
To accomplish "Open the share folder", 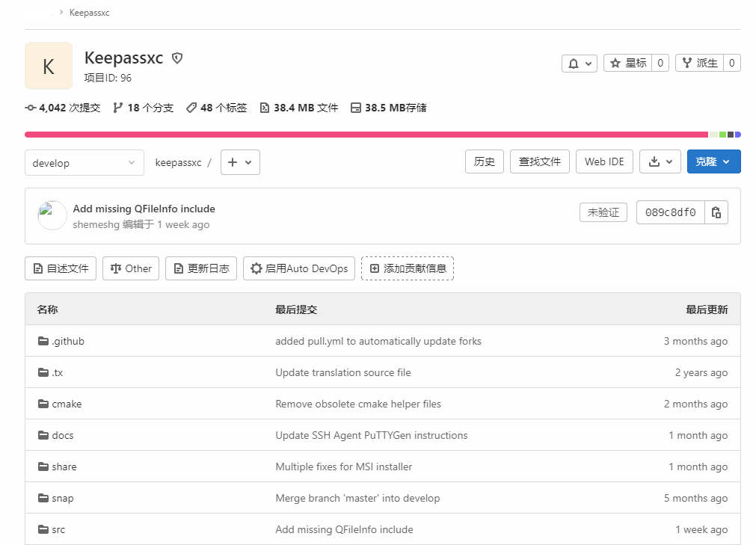I will pyautogui.click(x=64, y=467).
